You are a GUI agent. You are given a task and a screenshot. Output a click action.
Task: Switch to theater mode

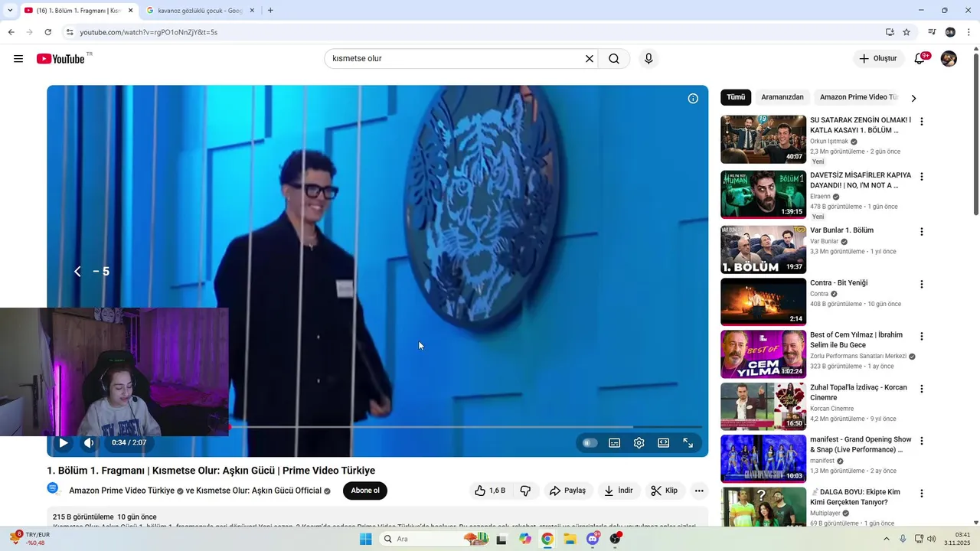click(663, 442)
